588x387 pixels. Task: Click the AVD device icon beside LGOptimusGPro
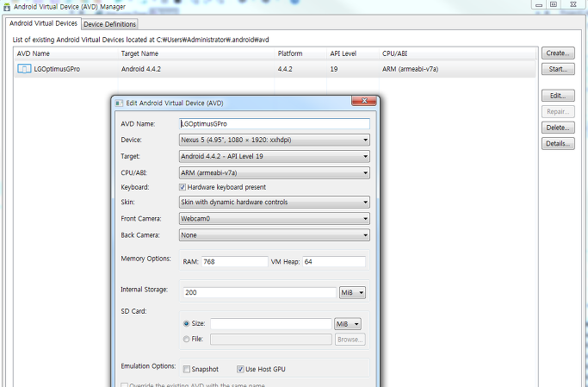click(24, 69)
